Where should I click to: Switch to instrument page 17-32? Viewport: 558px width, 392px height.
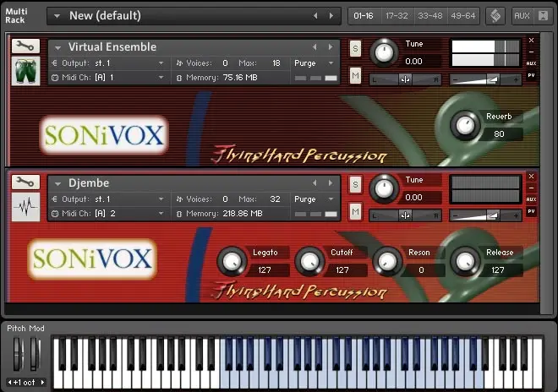pos(397,16)
